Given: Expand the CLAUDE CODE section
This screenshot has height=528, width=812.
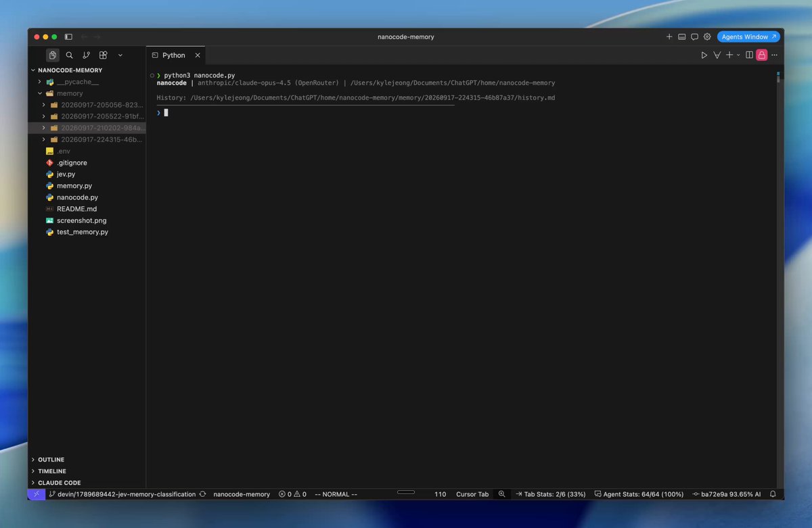Looking at the screenshot, I should [87, 483].
